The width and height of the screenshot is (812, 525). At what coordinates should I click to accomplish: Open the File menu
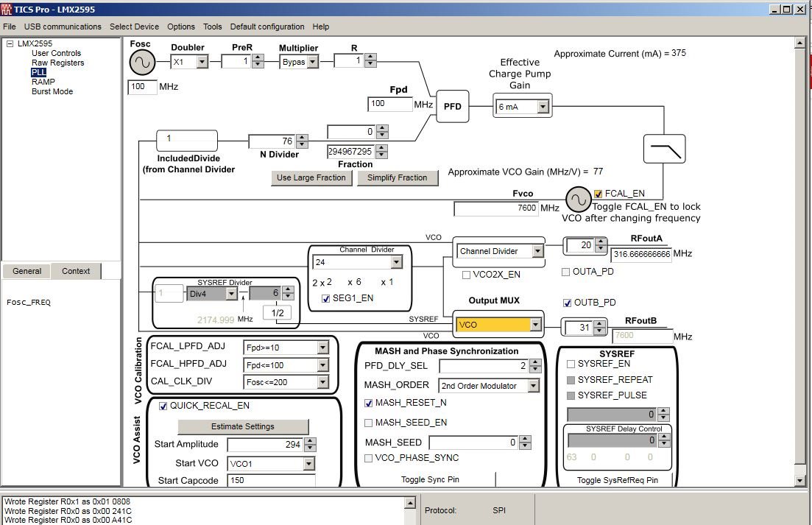pyautogui.click(x=10, y=27)
